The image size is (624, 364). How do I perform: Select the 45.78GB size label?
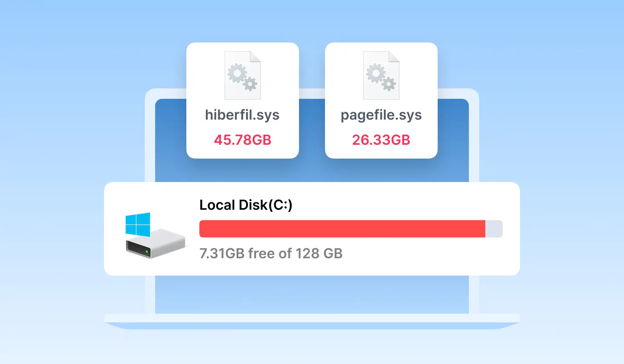point(242,140)
